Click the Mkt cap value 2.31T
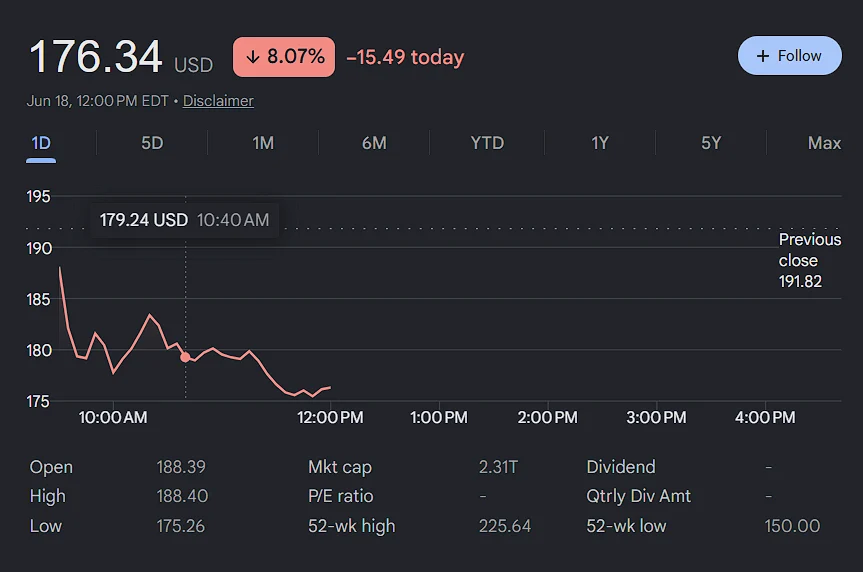 [x=499, y=467]
